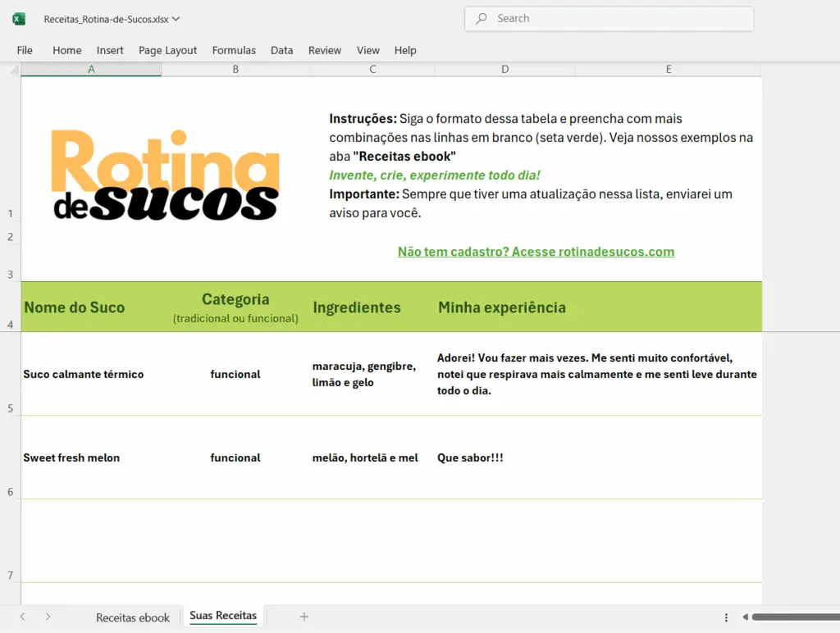The width and height of the screenshot is (840, 633).
Task: Click the Search input field
Action: click(x=609, y=19)
